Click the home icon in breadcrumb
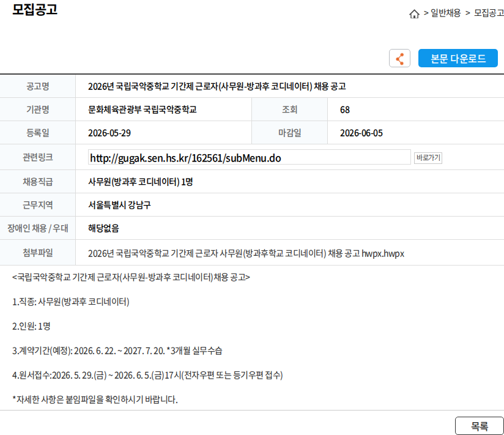Screen dimensions: 504x435 [414, 14]
